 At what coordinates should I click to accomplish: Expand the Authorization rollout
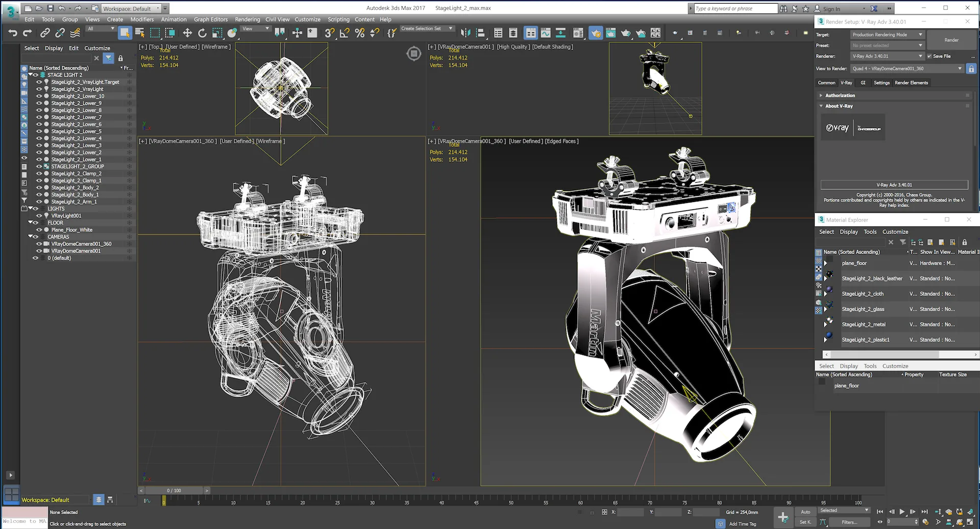click(840, 95)
